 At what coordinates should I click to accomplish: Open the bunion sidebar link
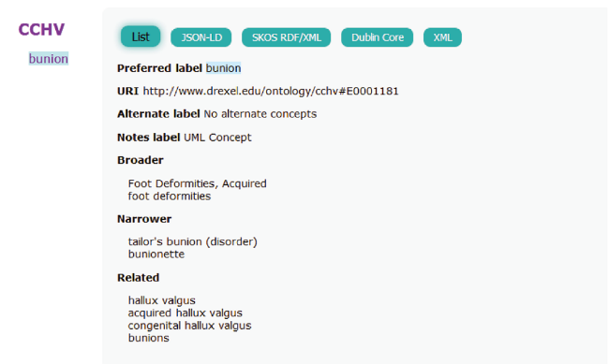click(49, 59)
